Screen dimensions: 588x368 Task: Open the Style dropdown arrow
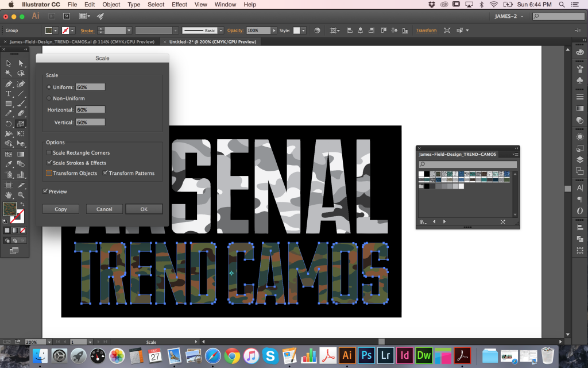pyautogui.click(x=303, y=30)
